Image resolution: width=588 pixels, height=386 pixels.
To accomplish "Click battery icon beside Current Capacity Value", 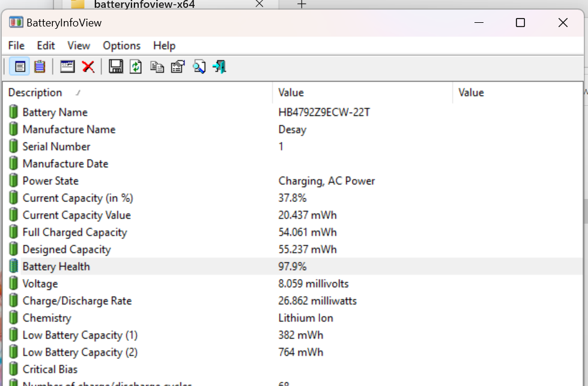I will pos(13,215).
